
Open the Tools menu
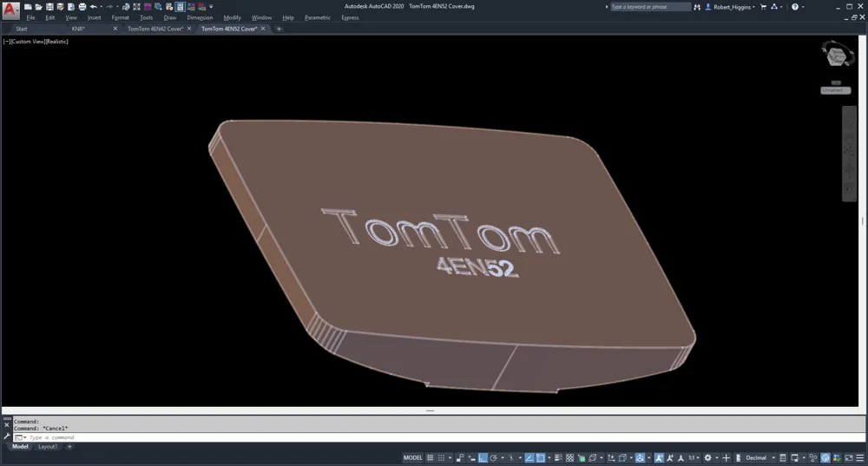pyautogui.click(x=146, y=17)
